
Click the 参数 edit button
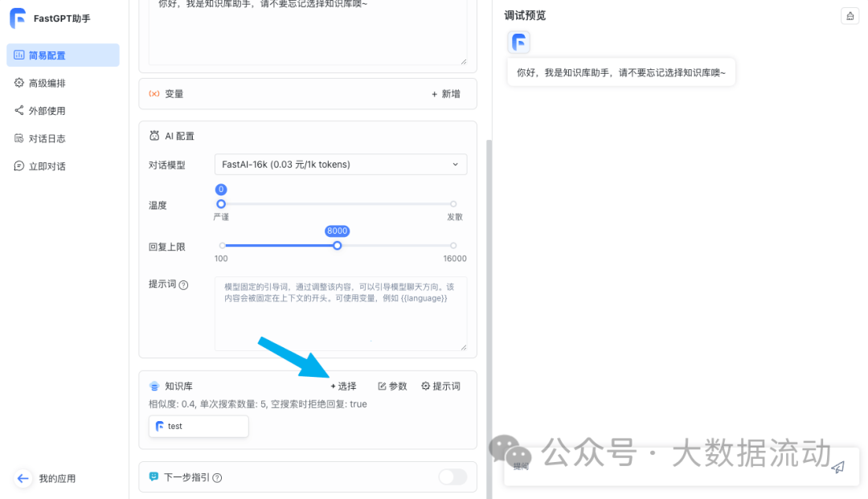[392, 387]
